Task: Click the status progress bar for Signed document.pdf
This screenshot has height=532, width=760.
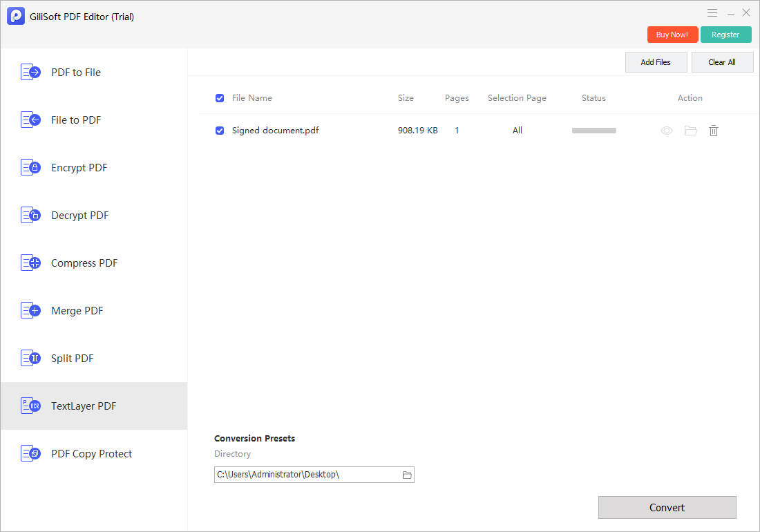Action: 593,131
